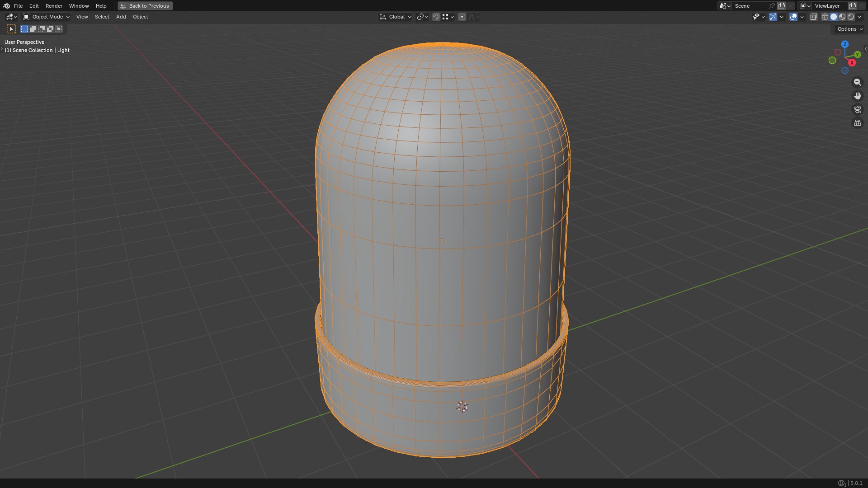Toggle the camera view icon
868x488 pixels.
pyautogui.click(x=857, y=109)
